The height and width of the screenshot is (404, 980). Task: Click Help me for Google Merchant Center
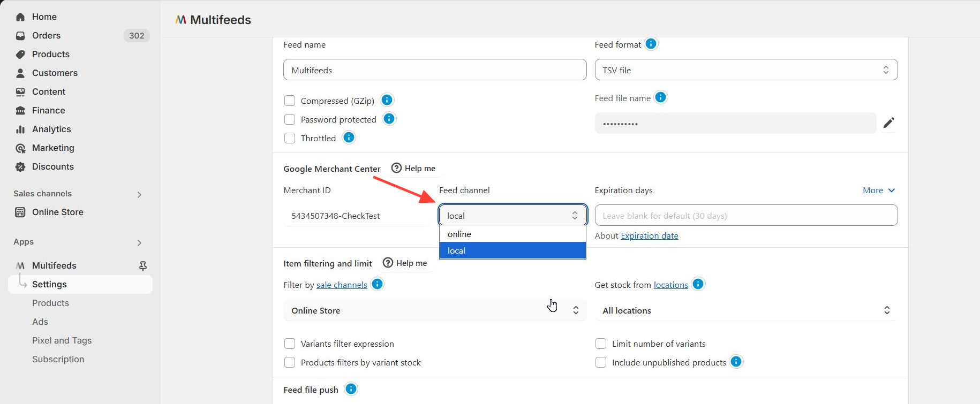(x=413, y=169)
